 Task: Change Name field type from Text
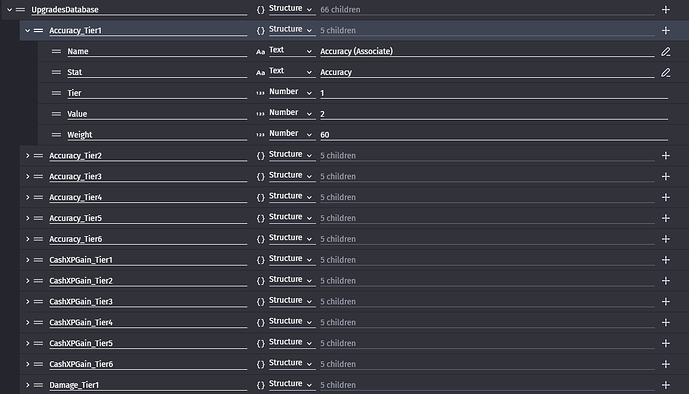pos(292,51)
